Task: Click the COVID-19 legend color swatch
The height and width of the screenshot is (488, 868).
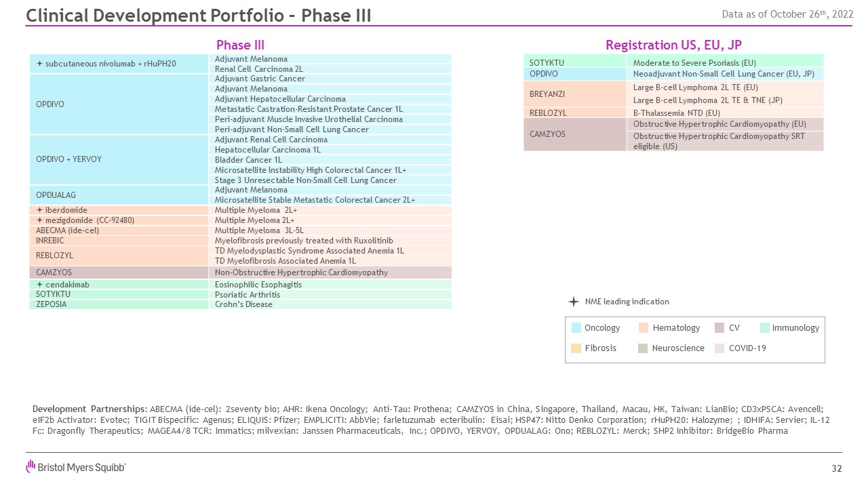Action: (719, 348)
